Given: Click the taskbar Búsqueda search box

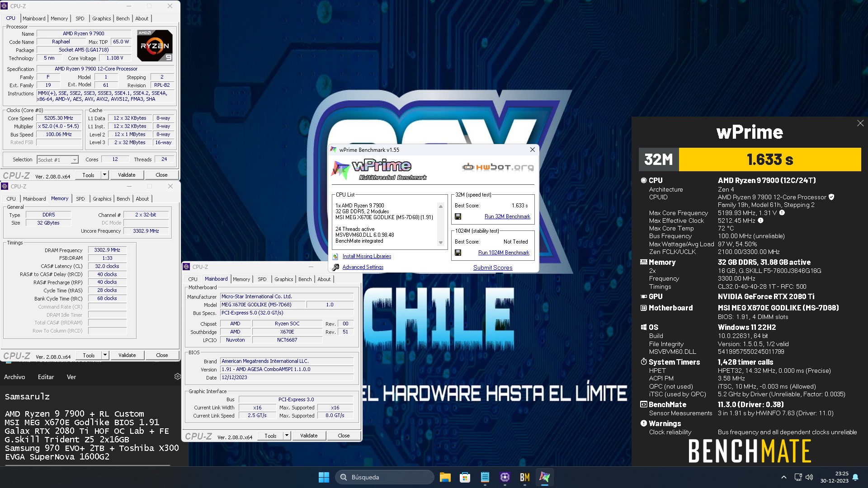Looking at the screenshot, I should (384, 477).
